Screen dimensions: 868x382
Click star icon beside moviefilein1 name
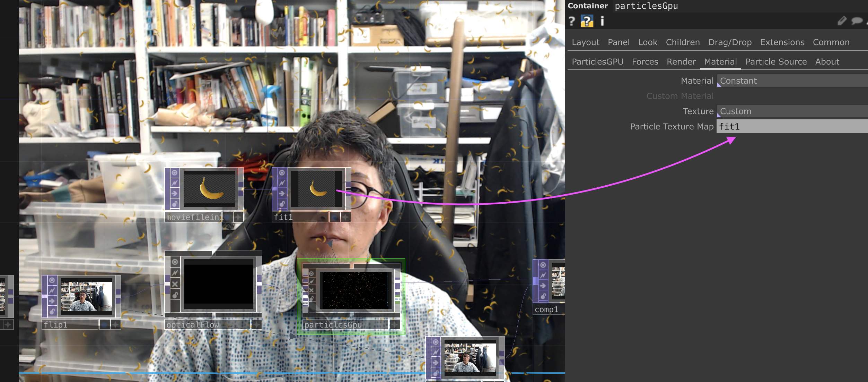(x=238, y=217)
